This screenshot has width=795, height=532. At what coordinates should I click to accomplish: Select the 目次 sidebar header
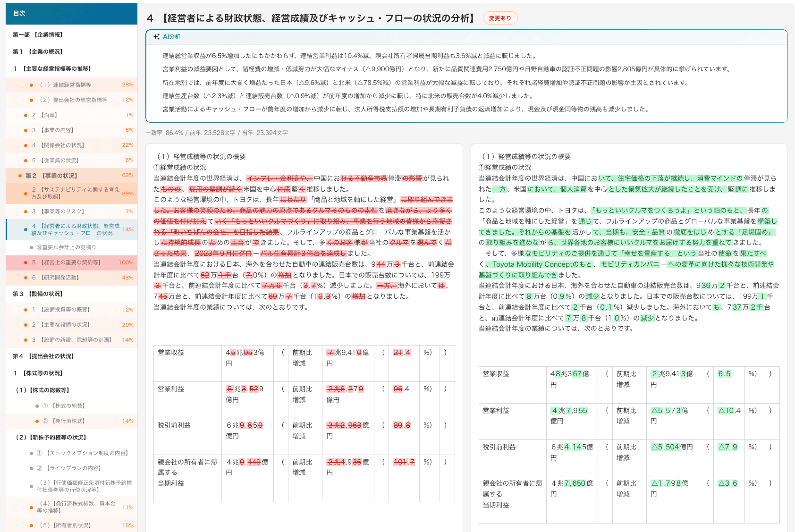coord(19,14)
